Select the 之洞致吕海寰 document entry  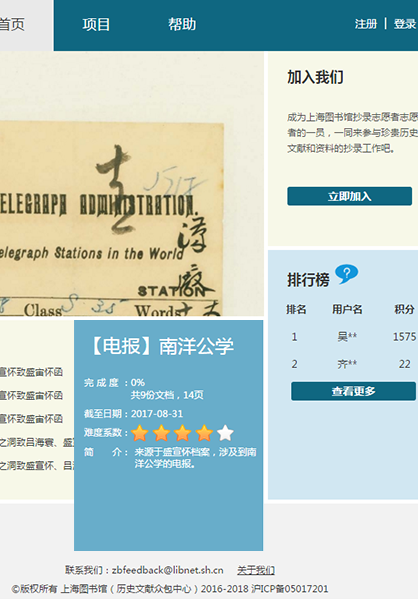(37, 442)
